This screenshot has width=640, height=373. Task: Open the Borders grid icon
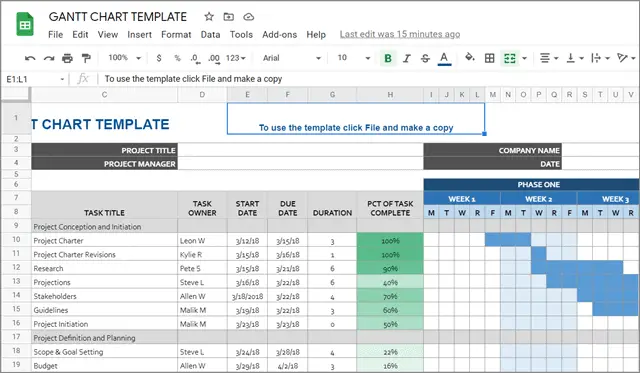489,58
